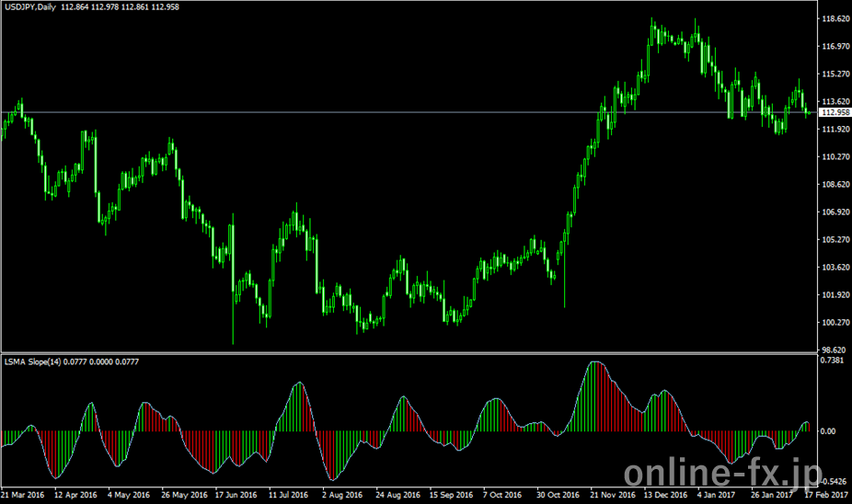Image resolution: width=852 pixels, height=504 pixels.
Task: Click the 101.920 price axis label
Action: pos(835,295)
